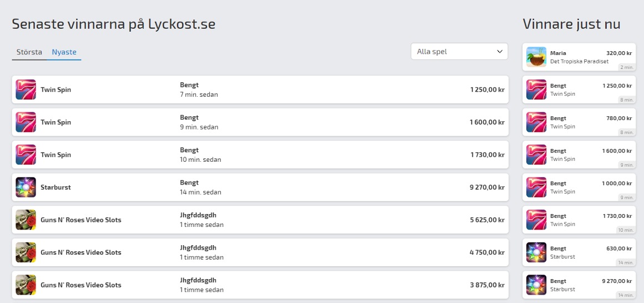Open Starburst icon in sidebar 9 270,00 kr card
Viewport: 644px width, 303px height.
[x=536, y=285]
